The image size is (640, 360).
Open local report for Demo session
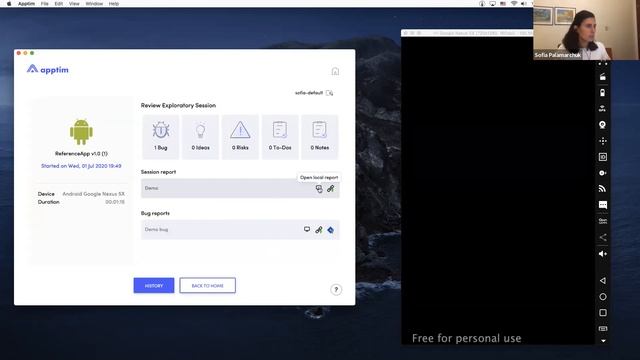[x=319, y=189]
